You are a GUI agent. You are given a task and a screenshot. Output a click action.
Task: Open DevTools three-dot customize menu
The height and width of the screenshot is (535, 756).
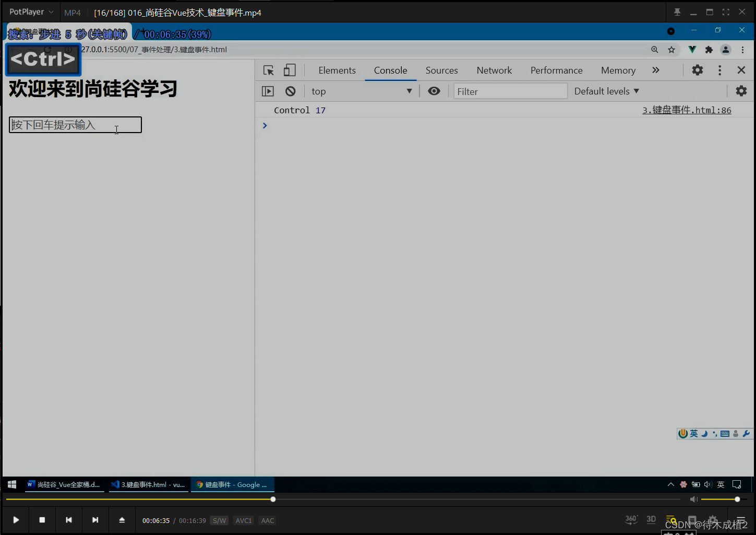tap(719, 70)
